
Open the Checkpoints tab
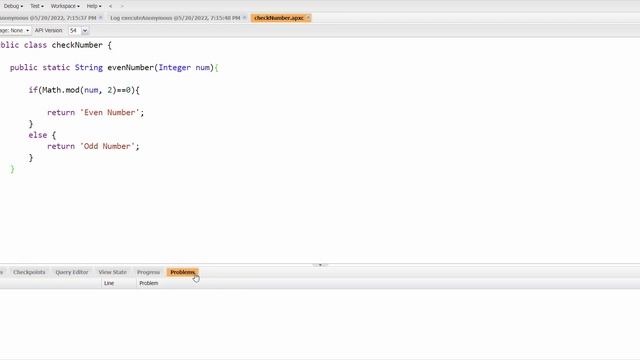click(29, 272)
